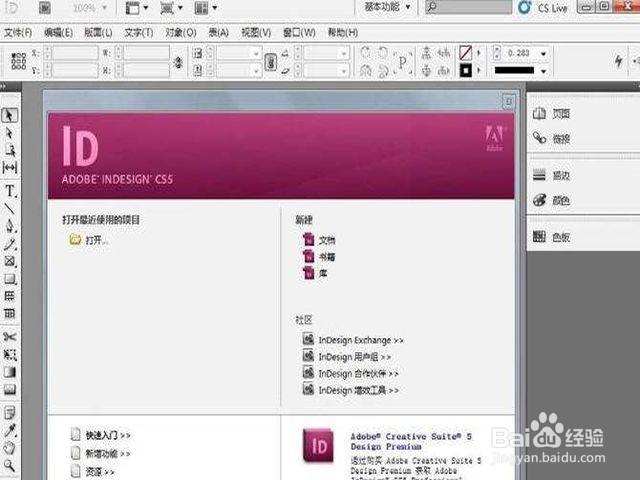Open the workspace switcher 基本功能 dropdown
The image size is (640, 480).
[387, 7]
